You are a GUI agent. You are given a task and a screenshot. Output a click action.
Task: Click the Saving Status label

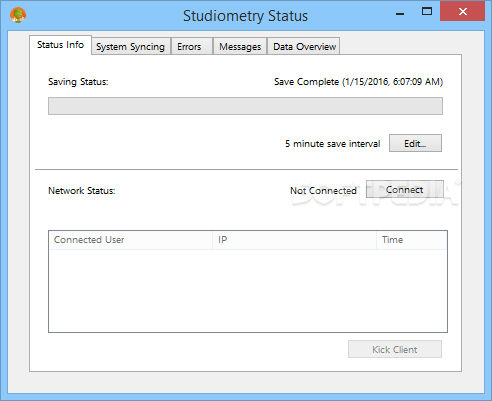78,82
